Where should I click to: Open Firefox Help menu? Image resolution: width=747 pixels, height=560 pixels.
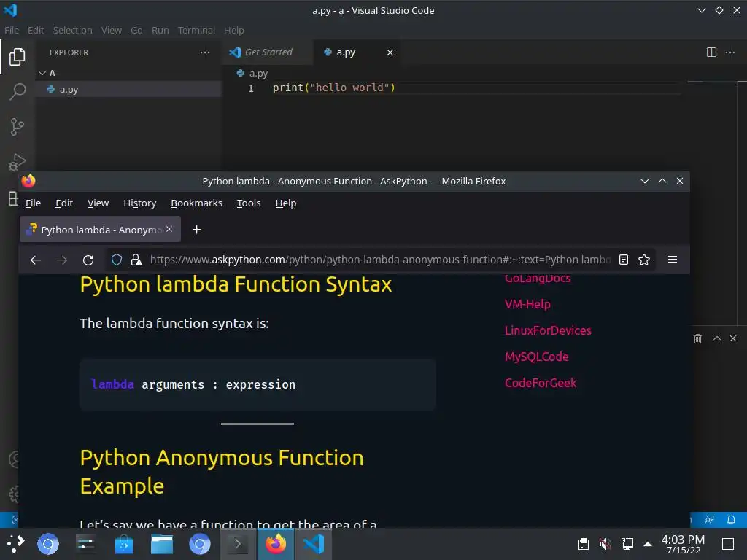click(286, 203)
